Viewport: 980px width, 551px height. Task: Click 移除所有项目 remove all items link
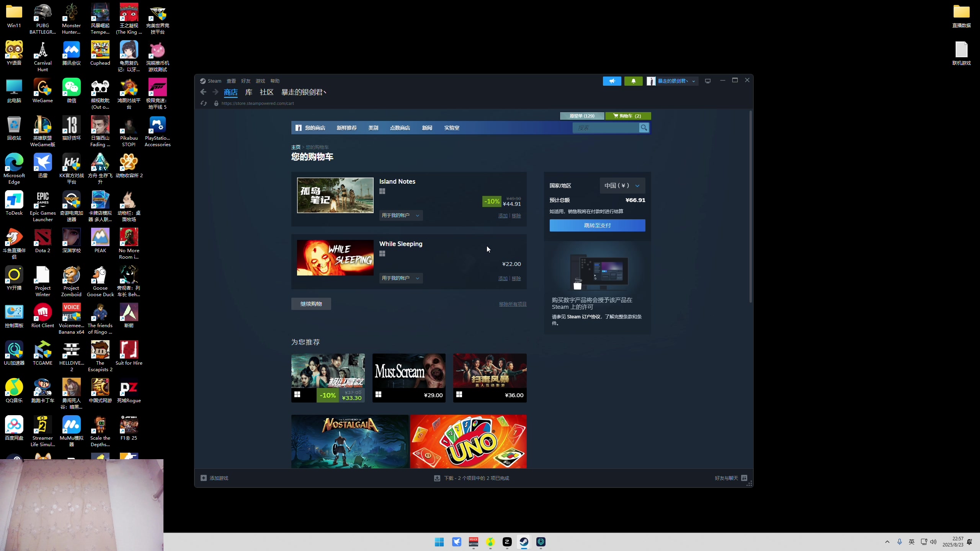[513, 304]
